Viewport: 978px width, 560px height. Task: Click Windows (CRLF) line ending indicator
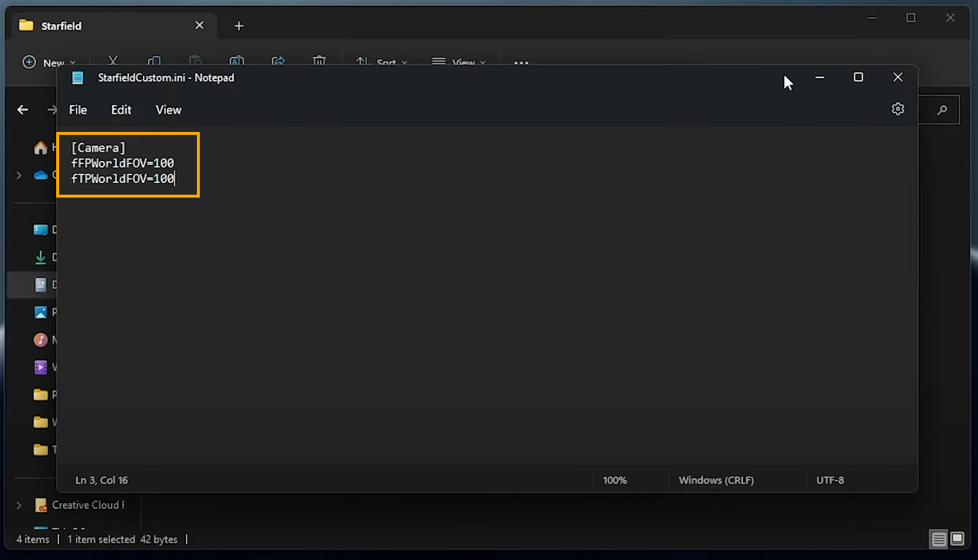tap(716, 481)
